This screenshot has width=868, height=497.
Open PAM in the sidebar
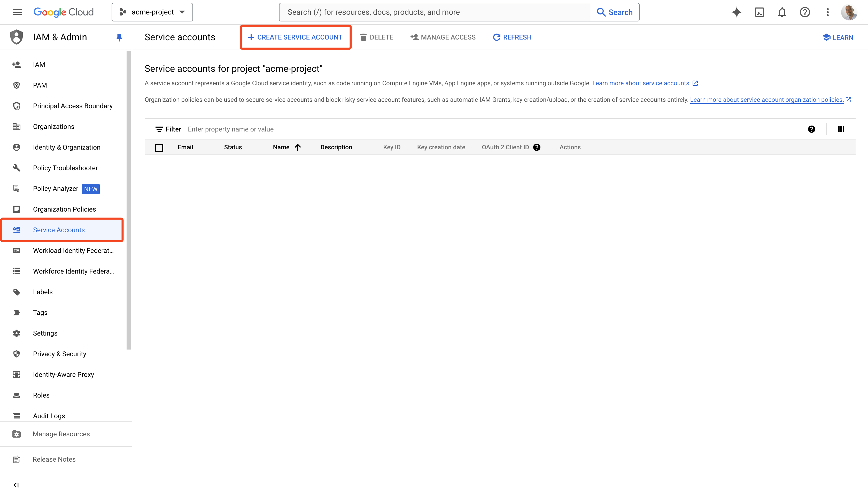tap(63, 85)
